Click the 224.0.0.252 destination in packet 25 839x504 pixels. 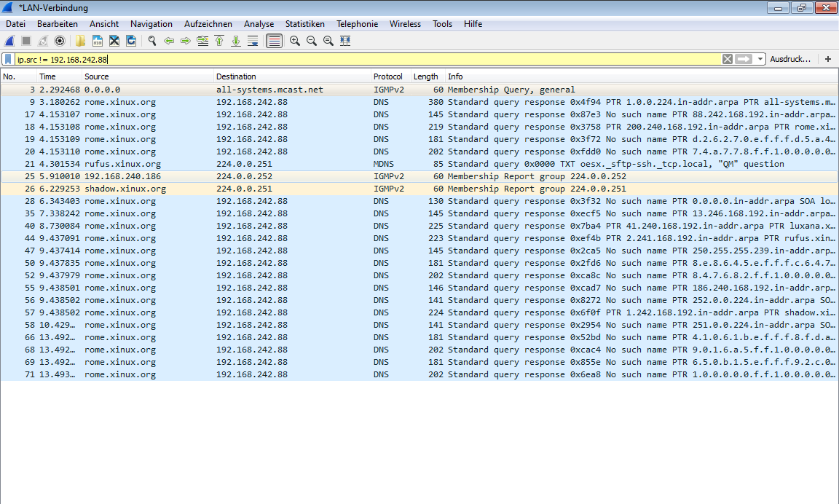[244, 176]
